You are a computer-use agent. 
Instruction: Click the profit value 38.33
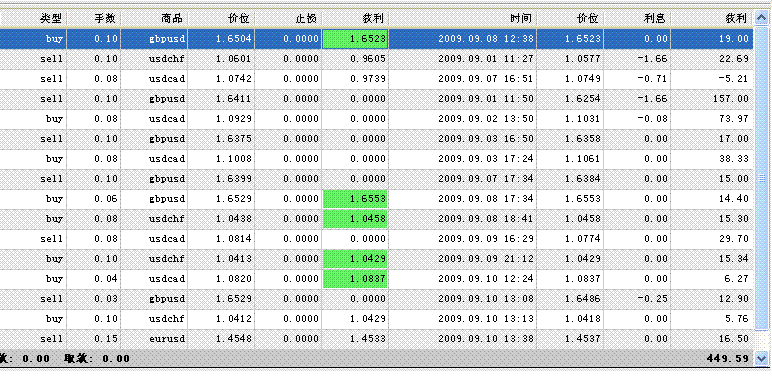coord(733,159)
